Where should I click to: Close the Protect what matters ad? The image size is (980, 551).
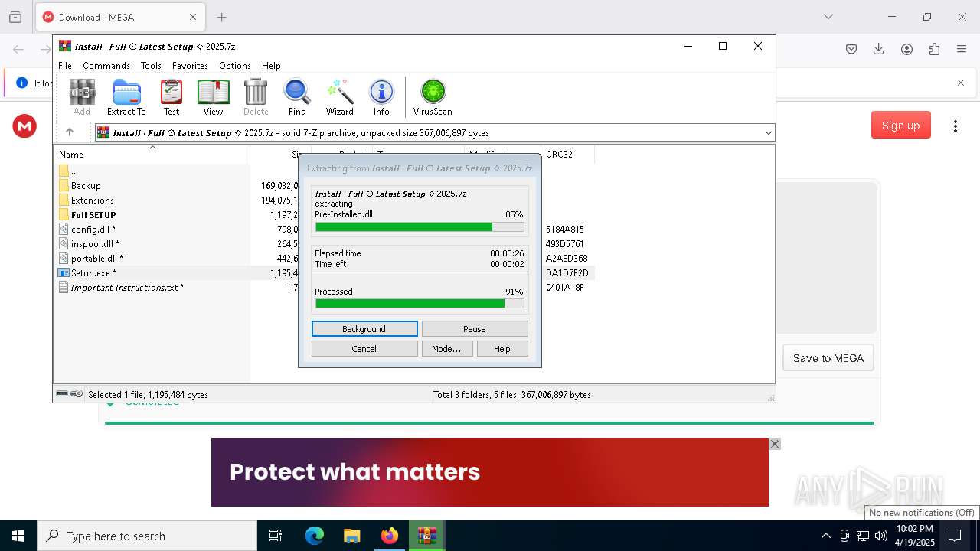(x=775, y=444)
